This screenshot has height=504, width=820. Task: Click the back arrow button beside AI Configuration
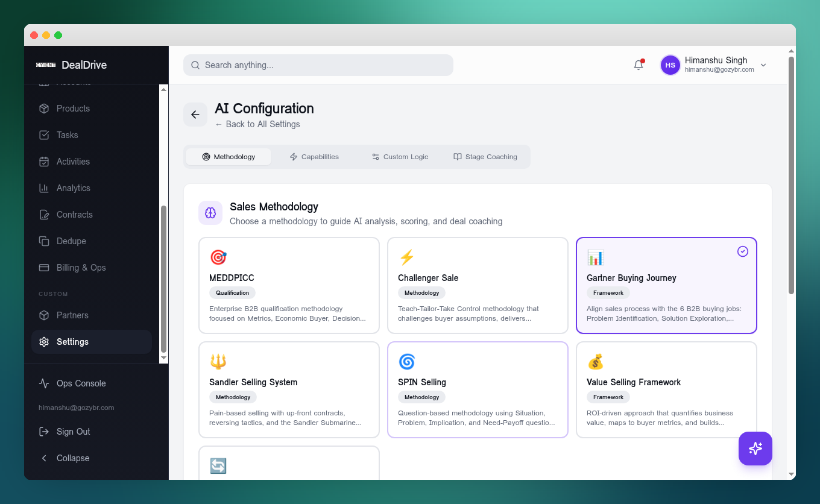pyautogui.click(x=195, y=115)
